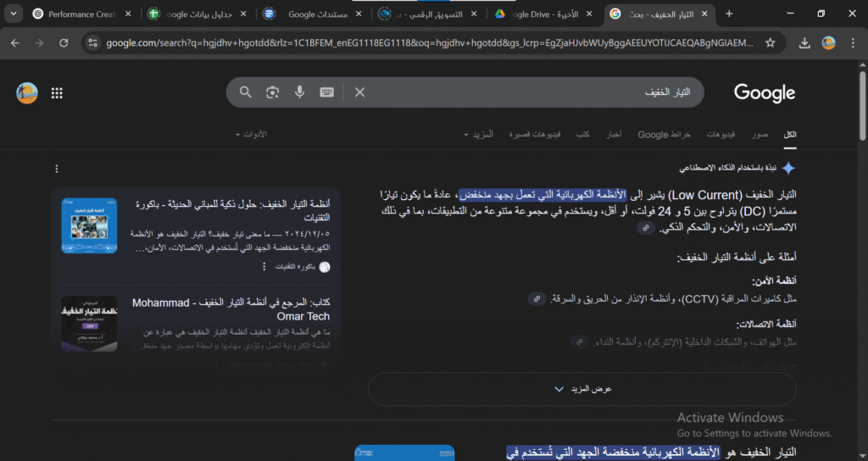Screen dimensions: 868x461
Task: Select the الكل results tab
Action: [x=790, y=135]
